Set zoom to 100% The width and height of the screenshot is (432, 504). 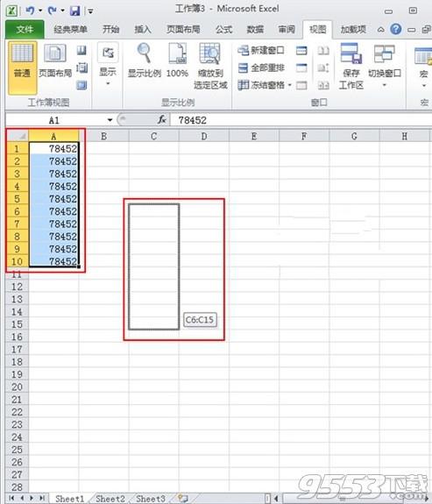177,61
